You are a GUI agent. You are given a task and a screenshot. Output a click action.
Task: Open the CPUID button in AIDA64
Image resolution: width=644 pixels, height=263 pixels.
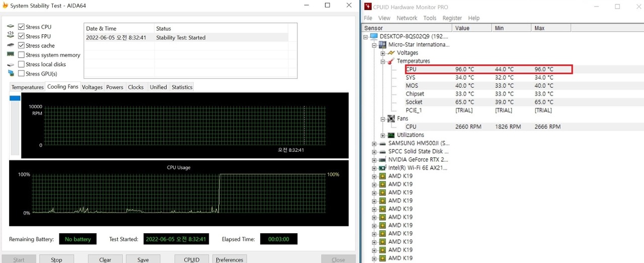pos(192,259)
